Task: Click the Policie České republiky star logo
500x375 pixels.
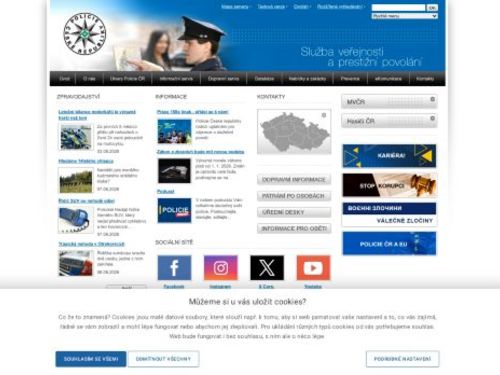Action: point(85,34)
